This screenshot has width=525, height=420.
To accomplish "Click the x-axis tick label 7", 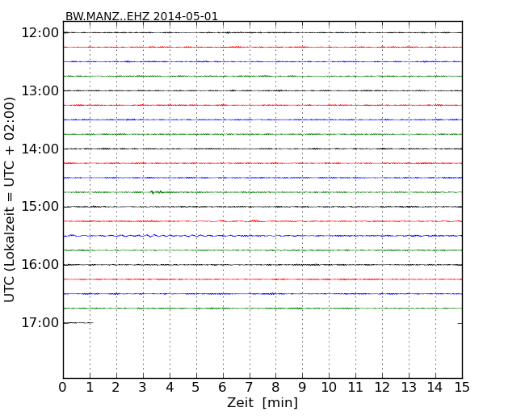I will tap(249, 388).
